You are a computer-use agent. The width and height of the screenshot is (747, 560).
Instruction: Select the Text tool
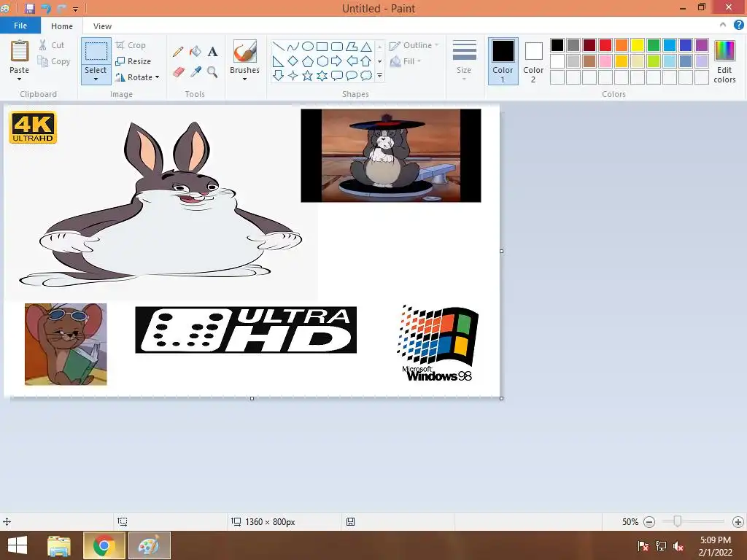coord(212,52)
